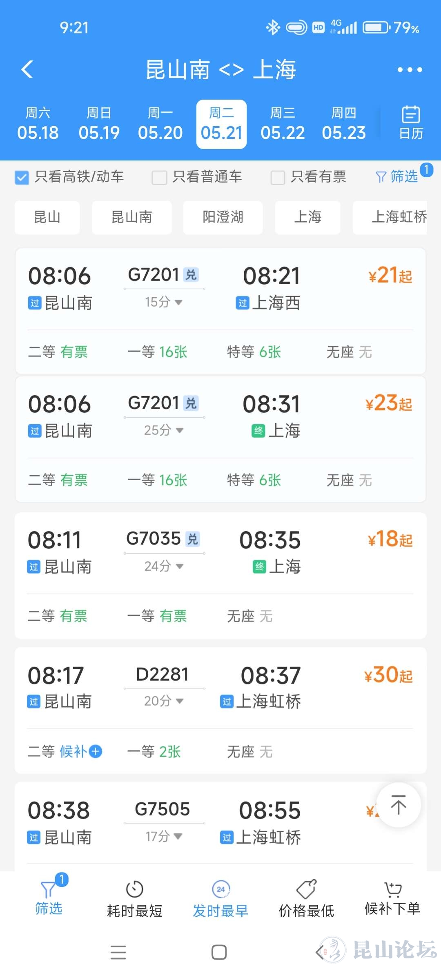Expand the 20分 stops dropdown for D2281

click(164, 701)
